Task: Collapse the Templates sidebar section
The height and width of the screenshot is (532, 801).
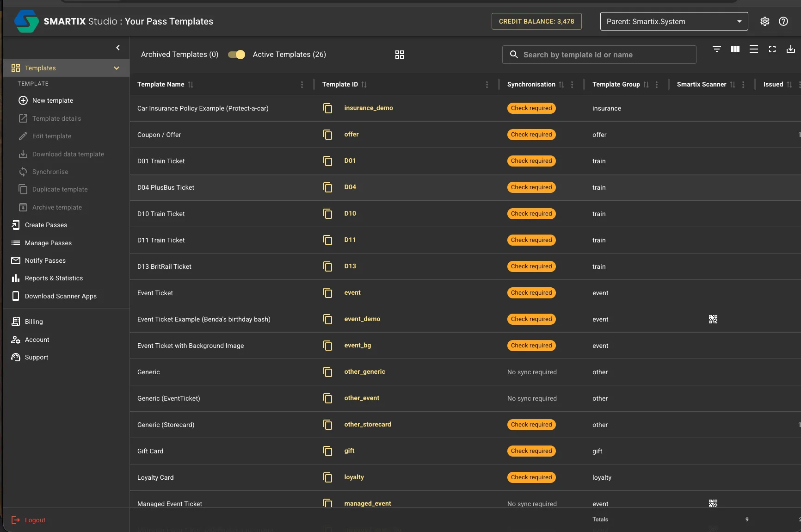Action: (117, 68)
